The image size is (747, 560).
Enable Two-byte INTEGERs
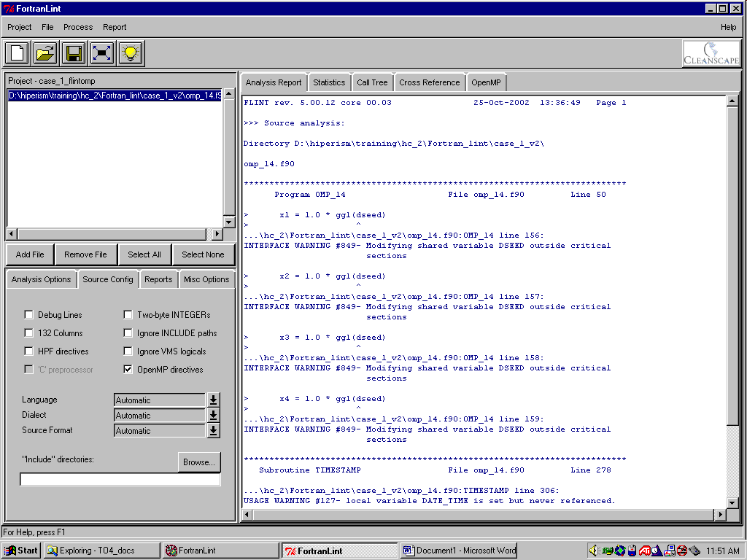[128, 315]
